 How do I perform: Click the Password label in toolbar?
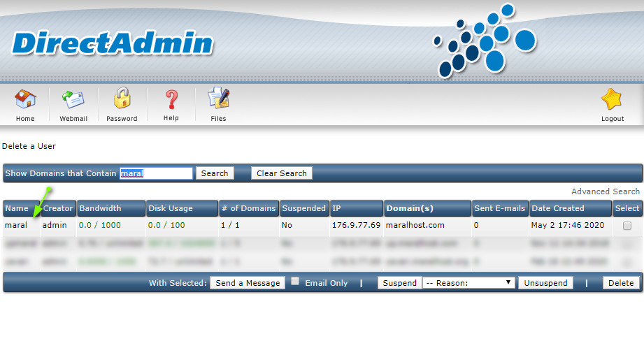[x=122, y=118]
